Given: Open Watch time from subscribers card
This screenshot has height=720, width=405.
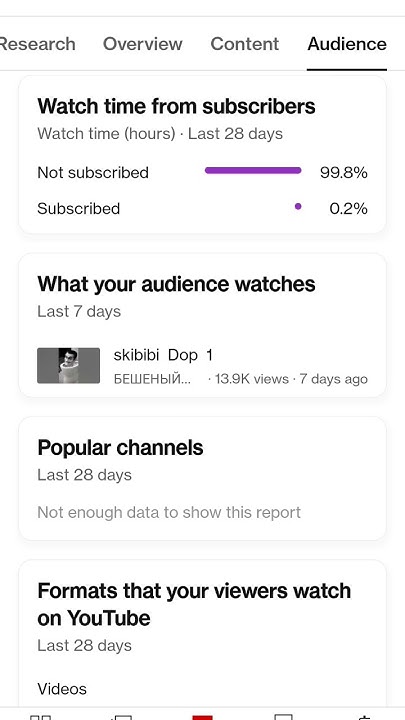Looking at the screenshot, I should tap(202, 155).
